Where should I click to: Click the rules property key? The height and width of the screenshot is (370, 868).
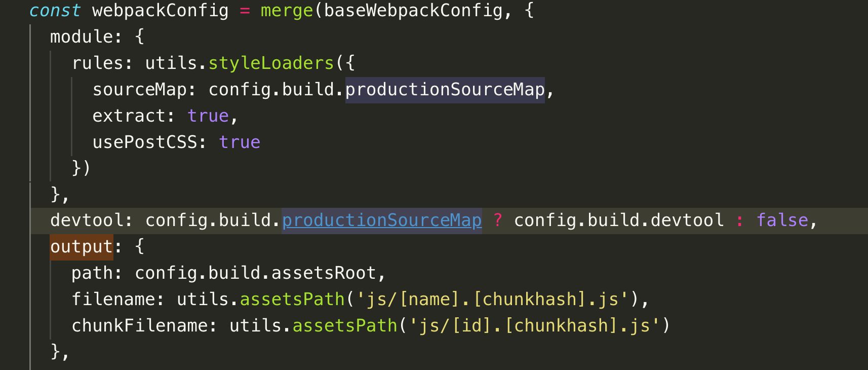pyautogui.click(x=97, y=63)
